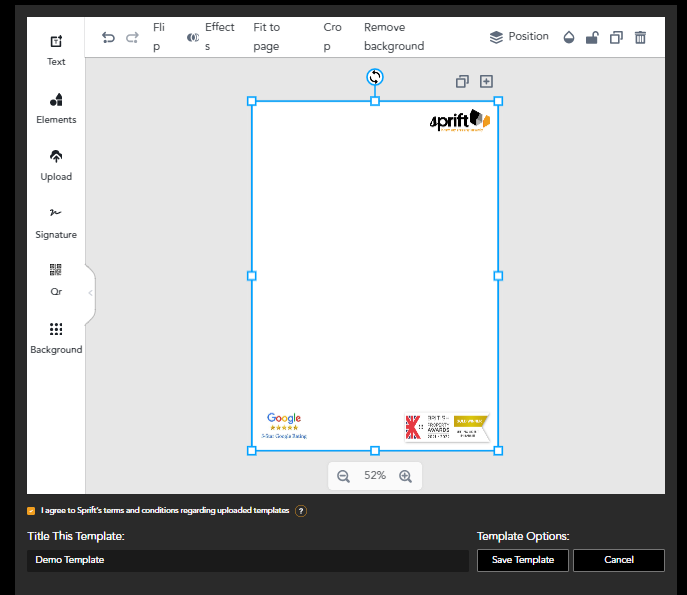Click the Cancel button

tap(619, 560)
